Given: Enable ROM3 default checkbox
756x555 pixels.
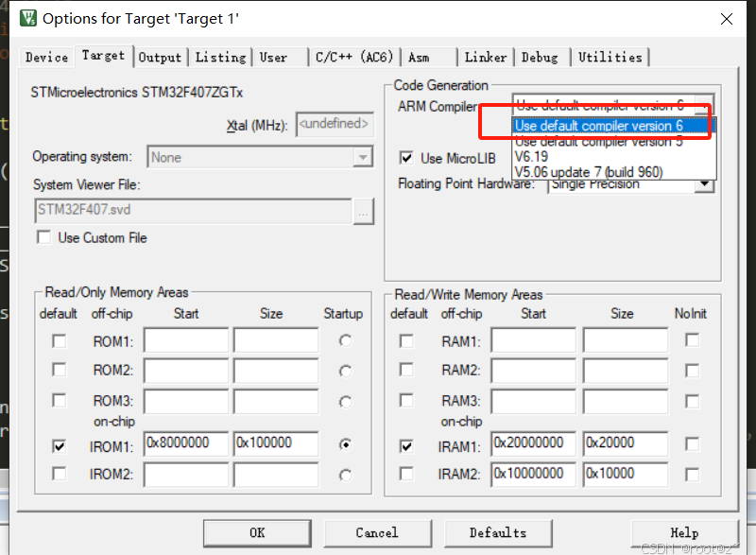Looking at the screenshot, I should pyautogui.click(x=60, y=401).
